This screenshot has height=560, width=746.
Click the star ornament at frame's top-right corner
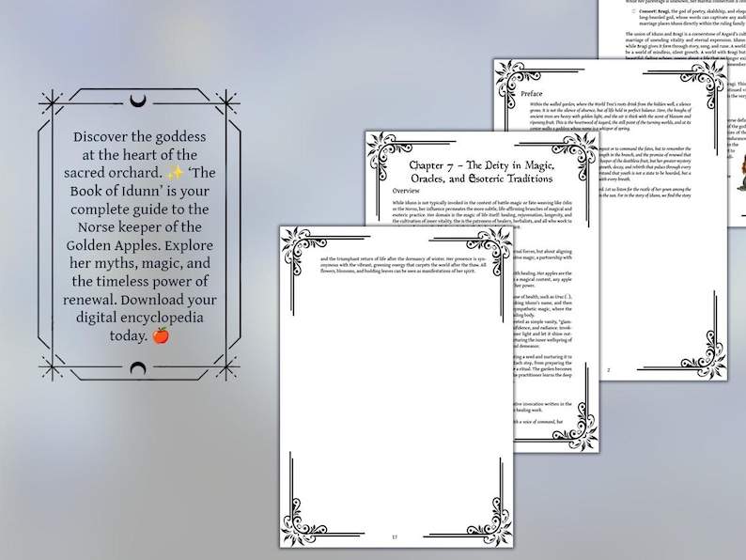point(227,102)
